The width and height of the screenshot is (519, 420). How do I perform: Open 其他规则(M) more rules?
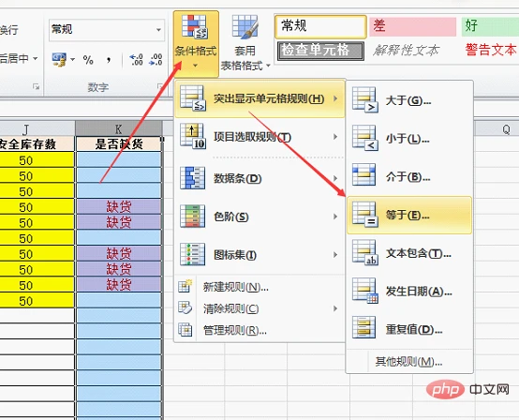coord(409,361)
